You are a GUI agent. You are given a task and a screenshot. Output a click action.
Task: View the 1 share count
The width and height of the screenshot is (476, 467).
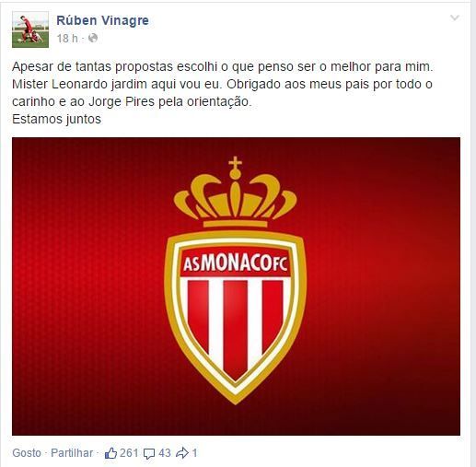(x=194, y=453)
